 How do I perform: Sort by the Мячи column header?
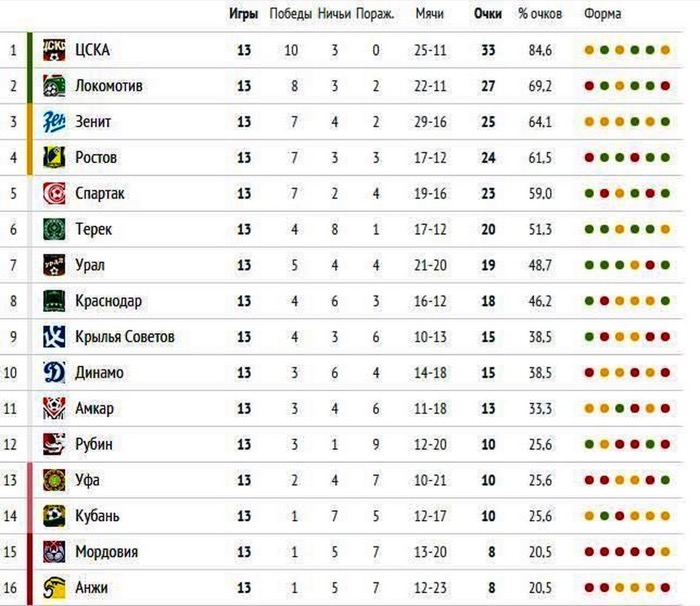tap(430, 14)
